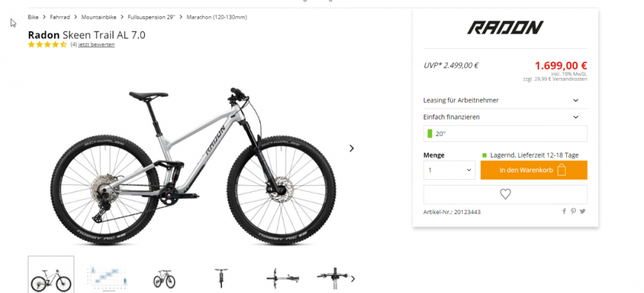Viewport: 644px width, 293px height.
Task: Click the heart wishlist icon
Action: tap(505, 194)
